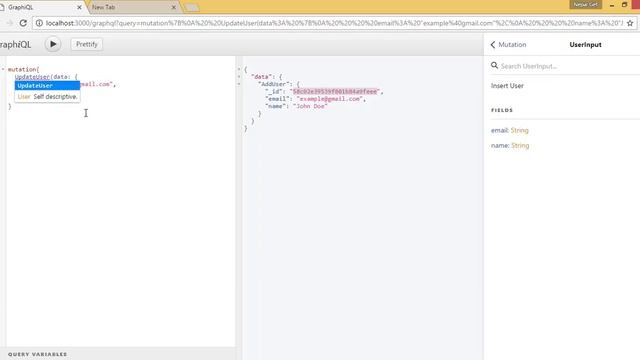Bookmark this page with the star icon
This screenshot has width=640, height=360.
[630, 23]
